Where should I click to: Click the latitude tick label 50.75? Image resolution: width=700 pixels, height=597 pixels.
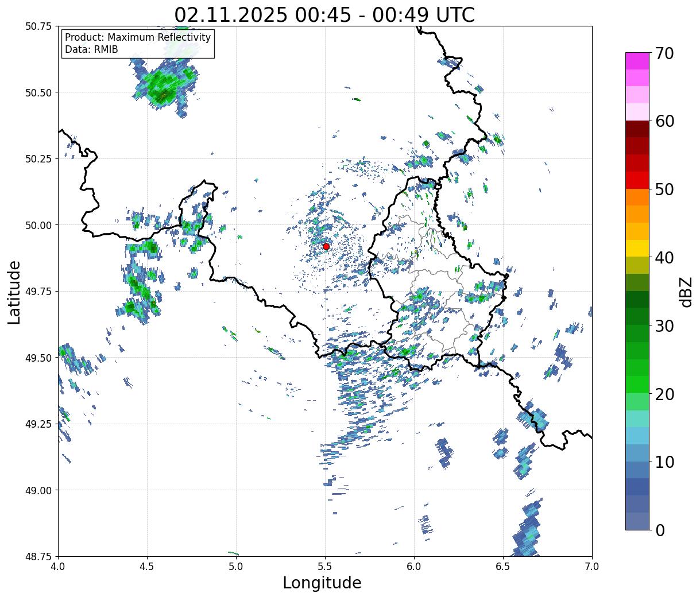coord(38,26)
